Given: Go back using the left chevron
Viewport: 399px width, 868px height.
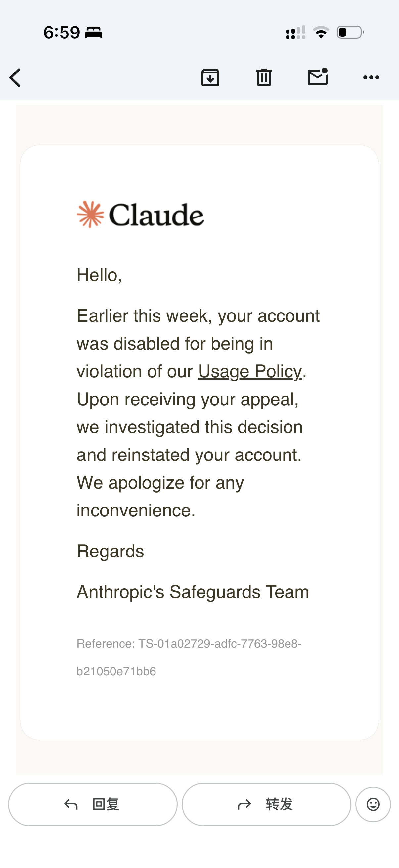Looking at the screenshot, I should pyautogui.click(x=15, y=78).
